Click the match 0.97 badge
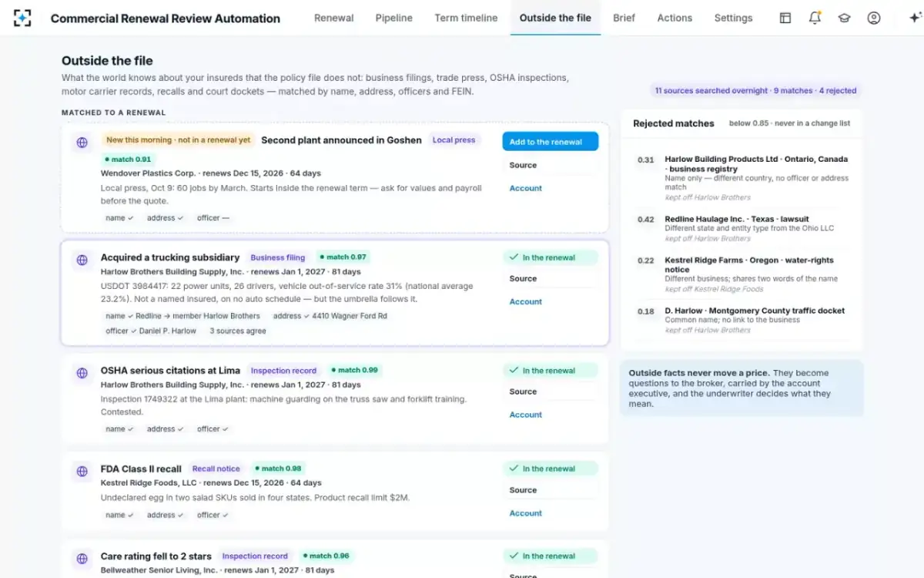Image resolution: width=924 pixels, height=578 pixels. (343, 257)
